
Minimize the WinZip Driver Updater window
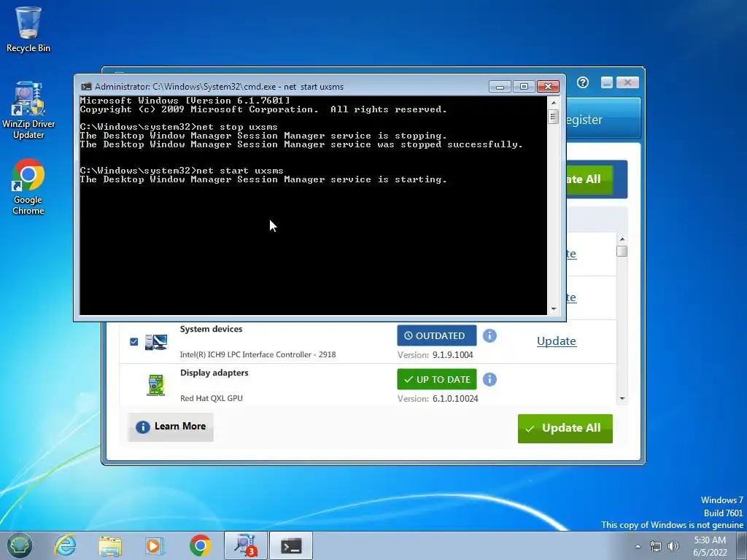click(x=606, y=83)
